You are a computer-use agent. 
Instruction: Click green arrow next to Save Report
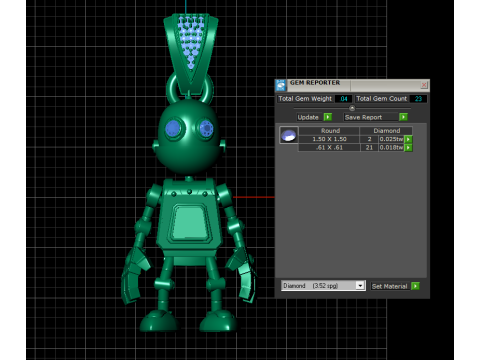[403, 117]
